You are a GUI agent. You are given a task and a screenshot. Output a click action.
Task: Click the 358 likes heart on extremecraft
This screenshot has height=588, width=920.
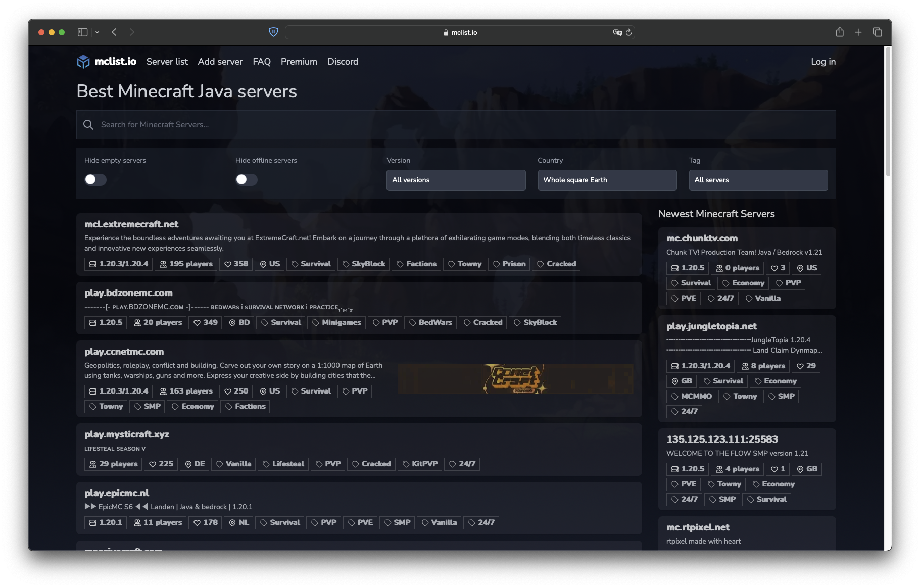click(x=236, y=264)
